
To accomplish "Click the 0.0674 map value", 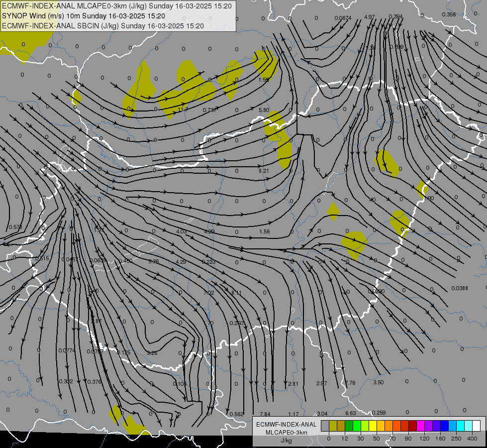I will (x=343, y=18).
